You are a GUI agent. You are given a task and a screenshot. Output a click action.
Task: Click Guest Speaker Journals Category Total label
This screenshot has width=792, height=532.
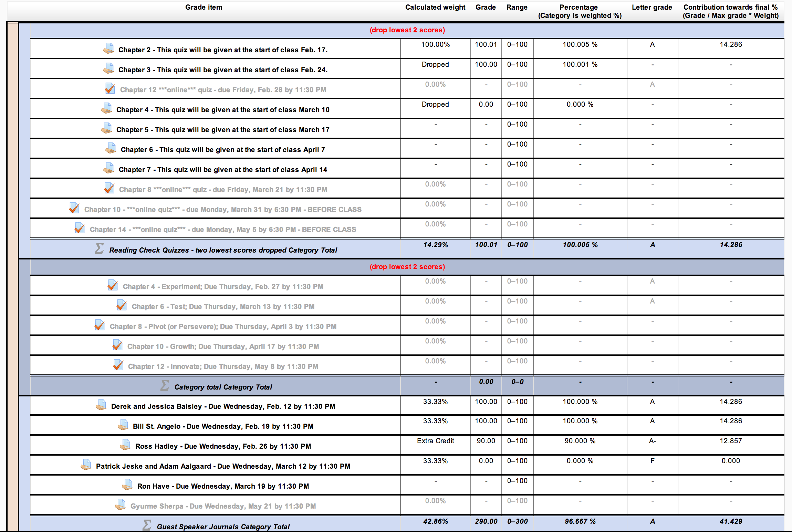point(223,527)
